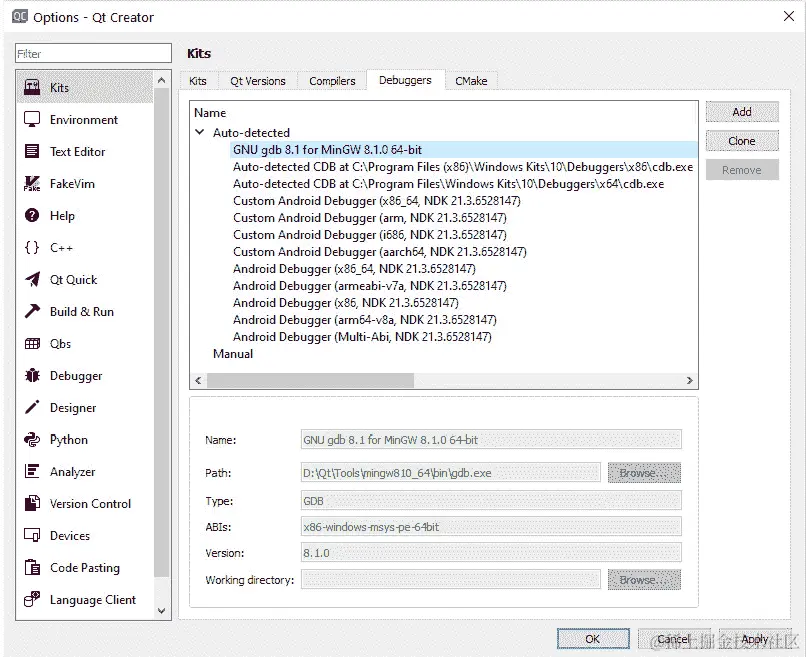
Task: Select the Debugger bug icon
Action: [32, 375]
